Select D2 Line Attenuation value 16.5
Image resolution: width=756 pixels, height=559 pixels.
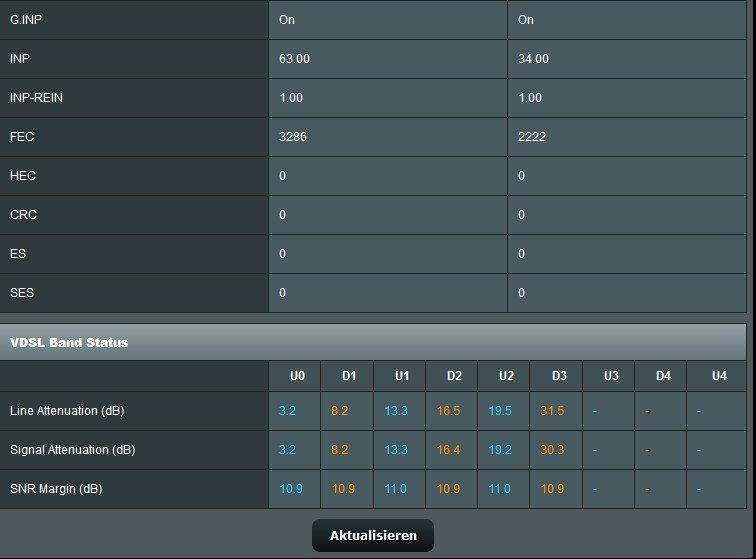tap(448, 411)
